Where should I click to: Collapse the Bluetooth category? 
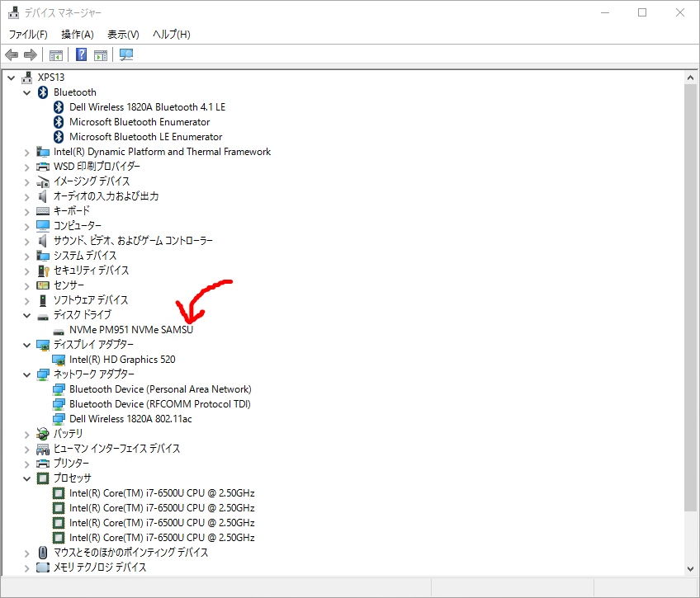26,92
